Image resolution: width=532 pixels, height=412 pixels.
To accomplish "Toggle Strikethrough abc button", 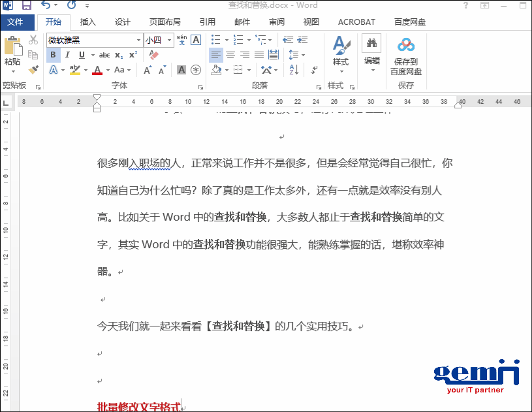I will coord(104,55).
